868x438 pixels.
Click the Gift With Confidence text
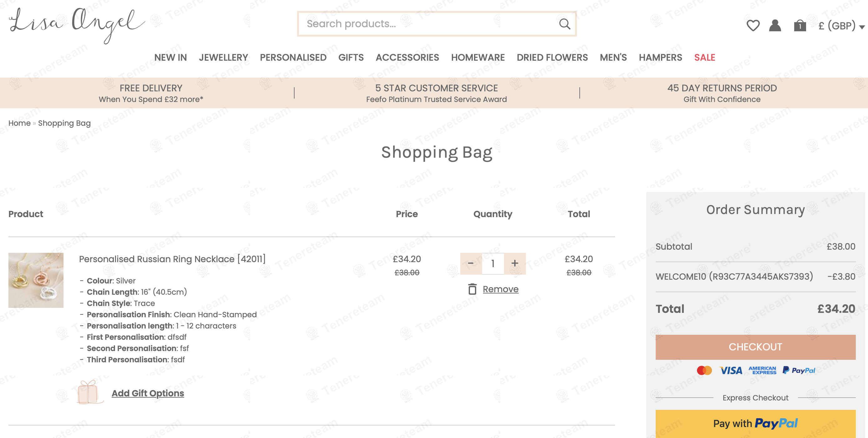pos(722,99)
